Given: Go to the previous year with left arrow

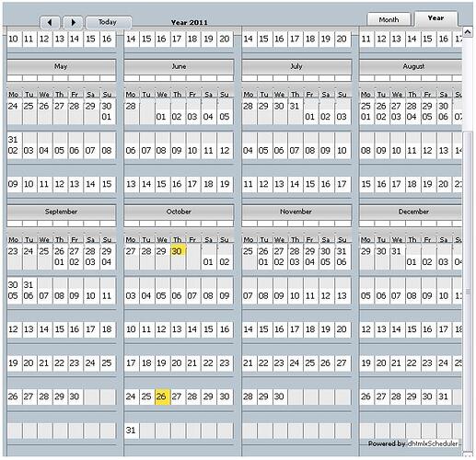Looking at the screenshot, I should click(x=50, y=22).
